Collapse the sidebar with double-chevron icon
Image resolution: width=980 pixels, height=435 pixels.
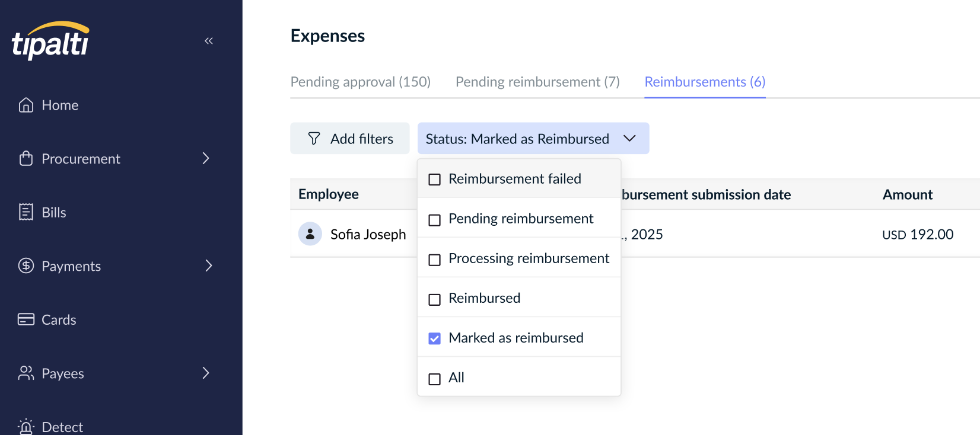[x=208, y=41]
